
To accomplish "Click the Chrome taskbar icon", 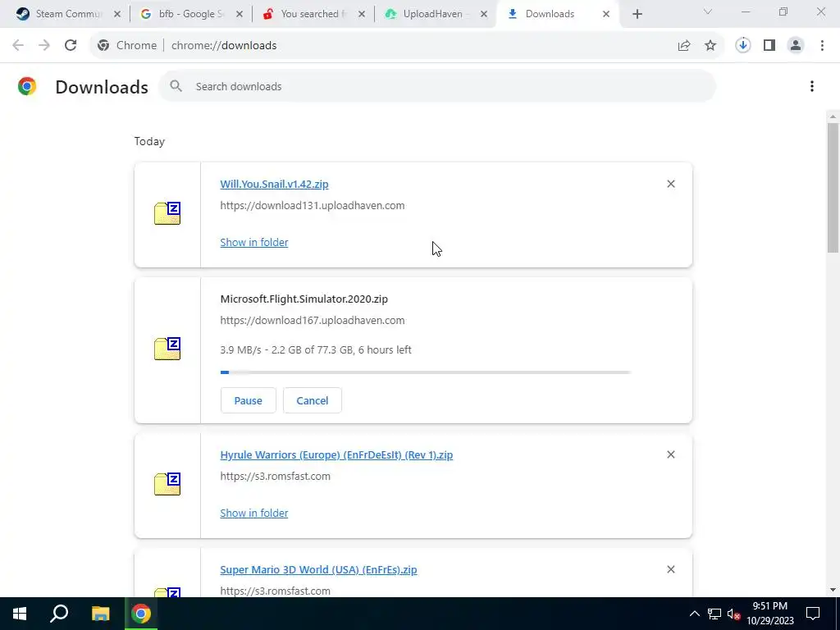I will (141, 614).
